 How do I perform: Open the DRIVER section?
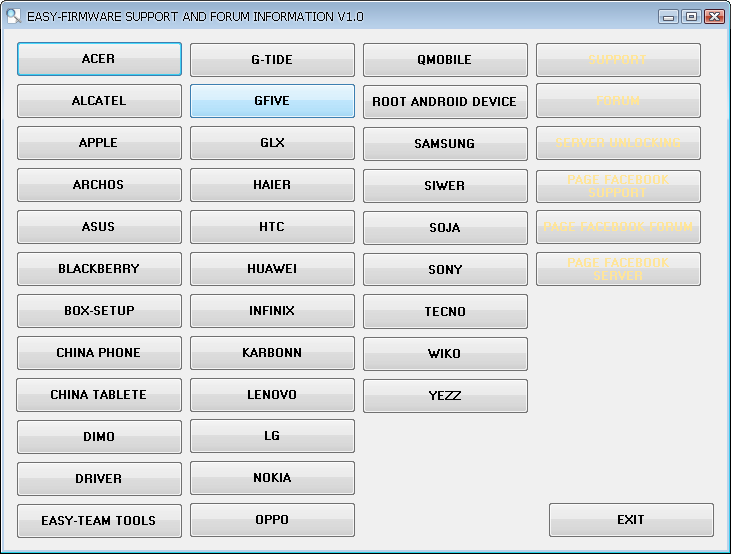point(99,478)
